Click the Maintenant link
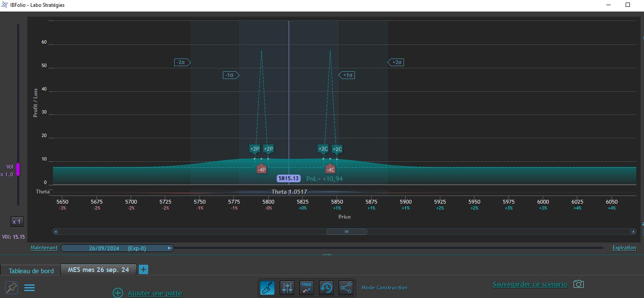 [44, 248]
